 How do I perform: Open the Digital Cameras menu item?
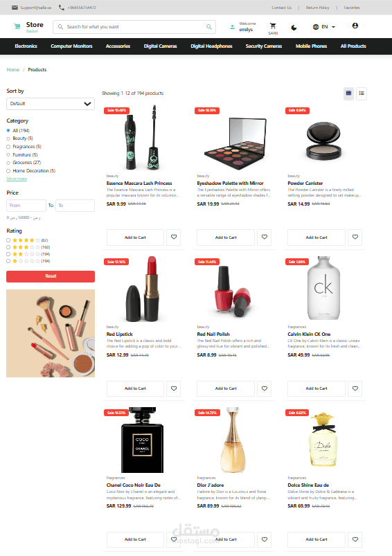tap(161, 46)
